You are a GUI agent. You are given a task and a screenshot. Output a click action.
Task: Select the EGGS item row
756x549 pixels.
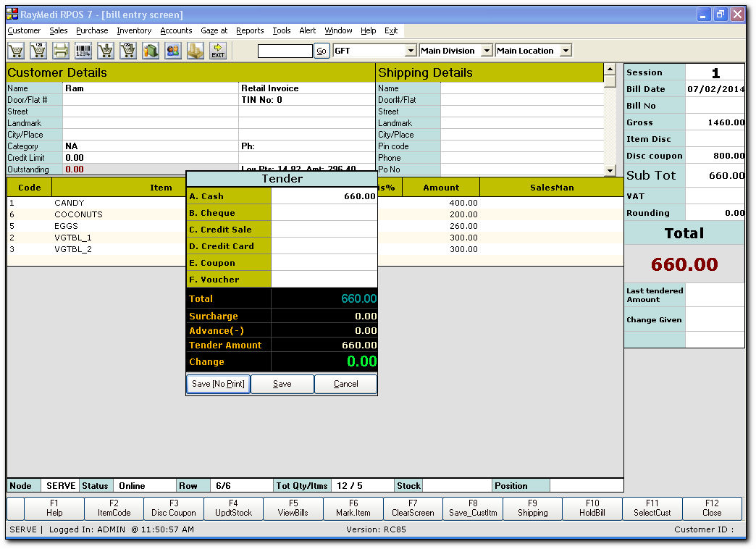(315, 226)
